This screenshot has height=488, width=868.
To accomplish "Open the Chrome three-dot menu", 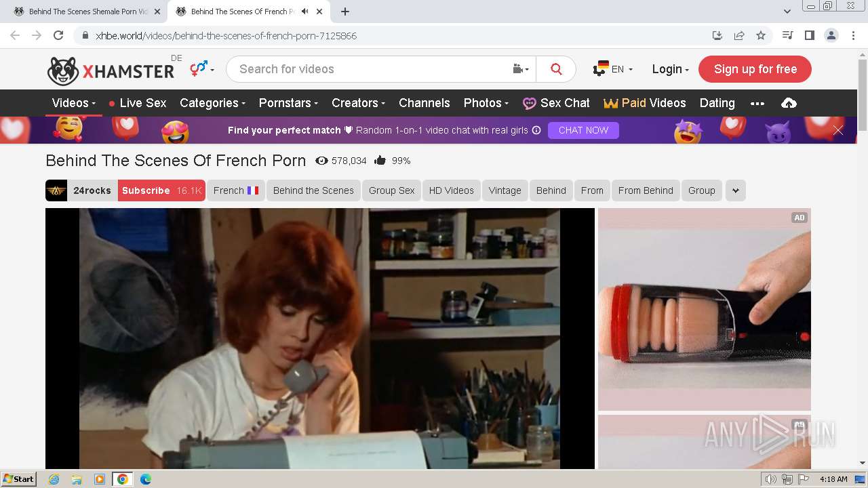I will tap(853, 35).
